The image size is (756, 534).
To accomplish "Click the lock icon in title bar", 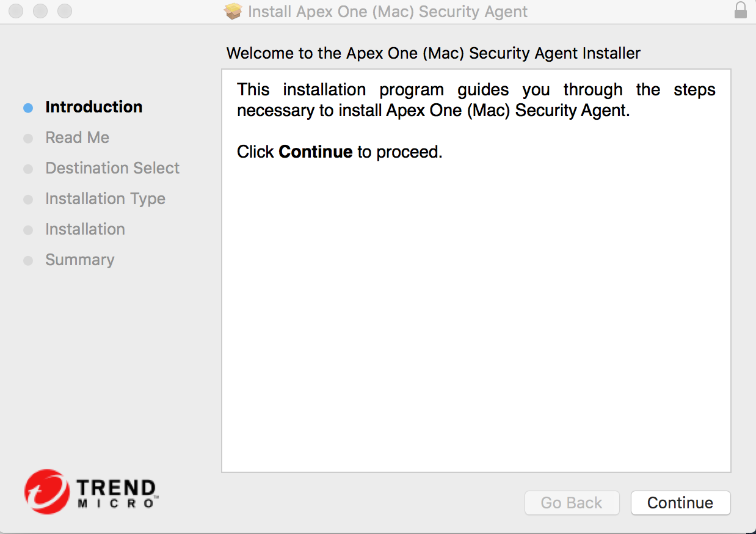I will 741,11.
